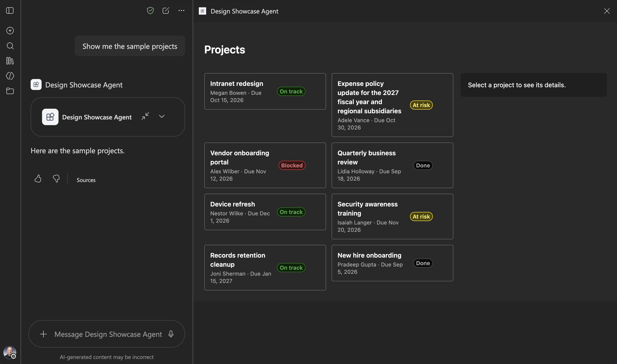Click Done badge on Quarterly business review
617x364 pixels.
point(423,165)
